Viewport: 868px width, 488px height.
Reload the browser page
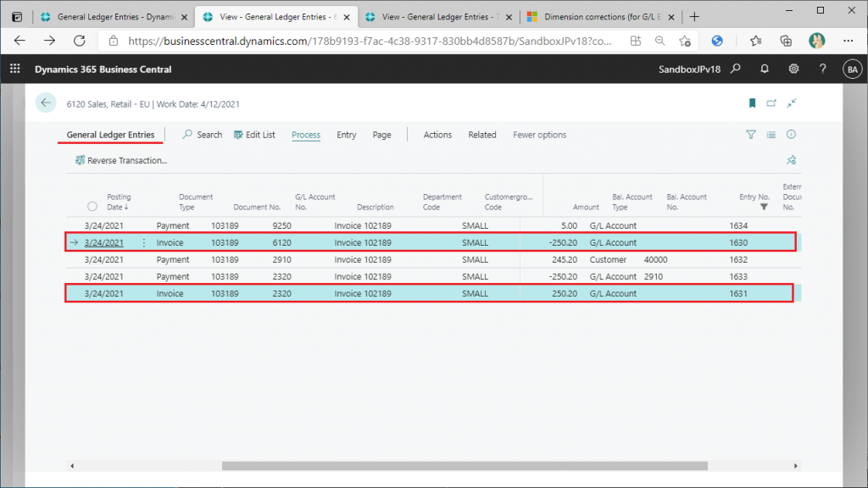point(80,41)
